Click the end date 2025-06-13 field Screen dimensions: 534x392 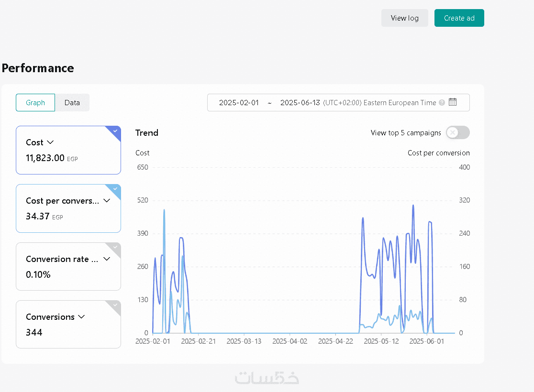tap(300, 103)
